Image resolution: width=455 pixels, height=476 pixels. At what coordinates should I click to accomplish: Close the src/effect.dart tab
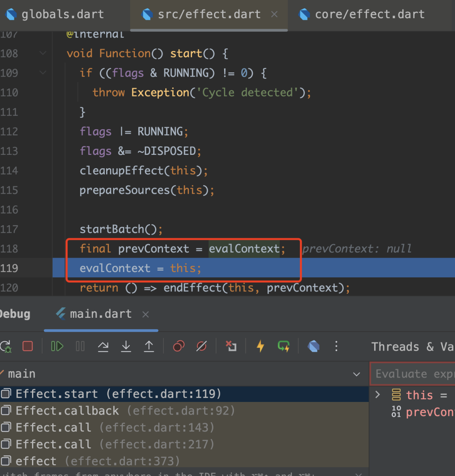pyautogui.click(x=274, y=14)
